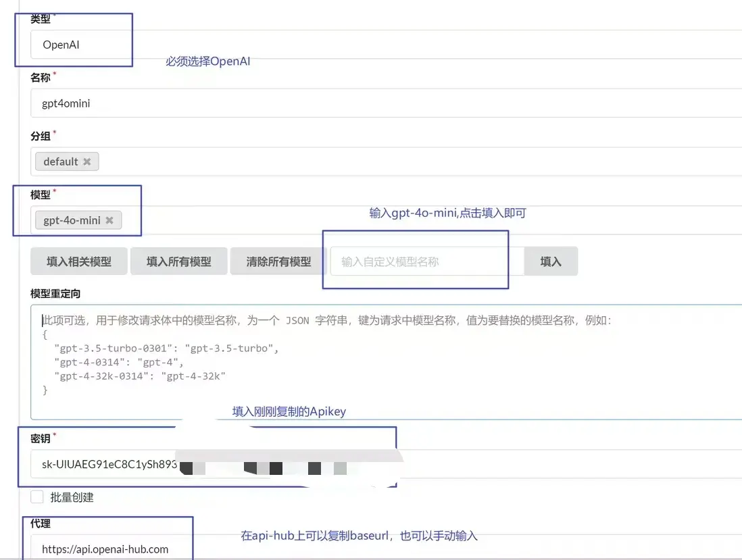This screenshot has height=560, width=742.
Task: Click the 填入相关模型 button
Action: tap(79, 261)
